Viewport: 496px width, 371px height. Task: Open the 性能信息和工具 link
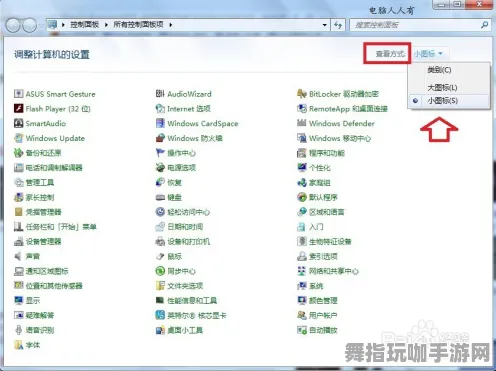[x=192, y=300]
